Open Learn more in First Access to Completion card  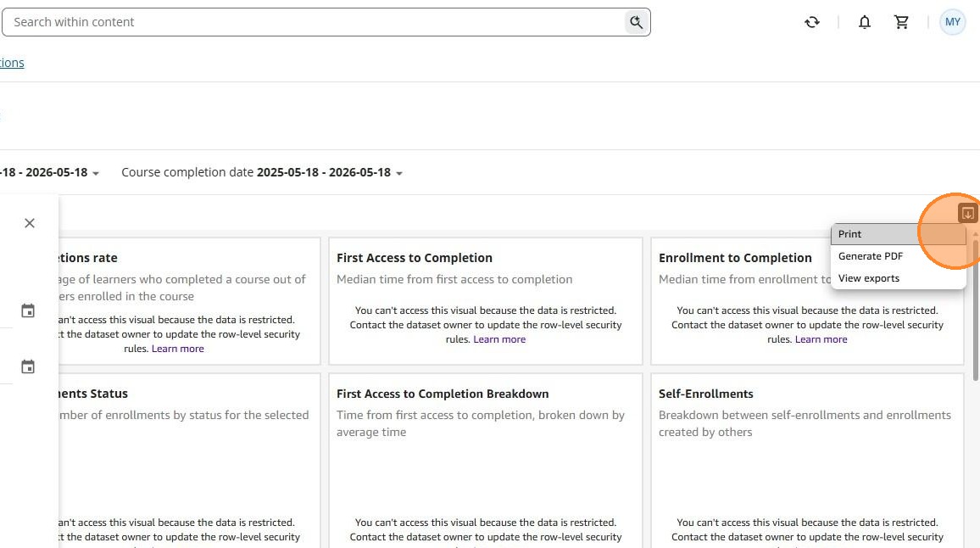(x=499, y=339)
